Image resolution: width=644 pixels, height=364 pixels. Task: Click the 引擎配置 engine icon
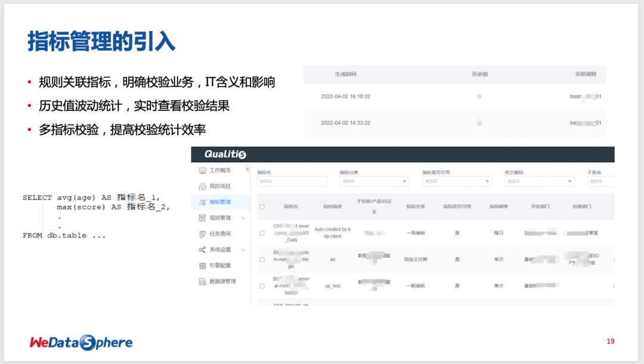(x=203, y=266)
